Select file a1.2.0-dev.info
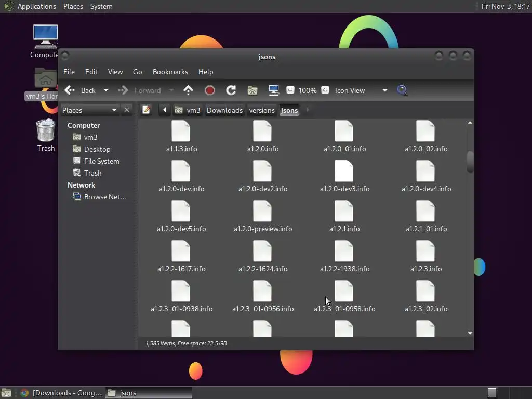Viewport: 532px width, 399px height. coord(181,177)
